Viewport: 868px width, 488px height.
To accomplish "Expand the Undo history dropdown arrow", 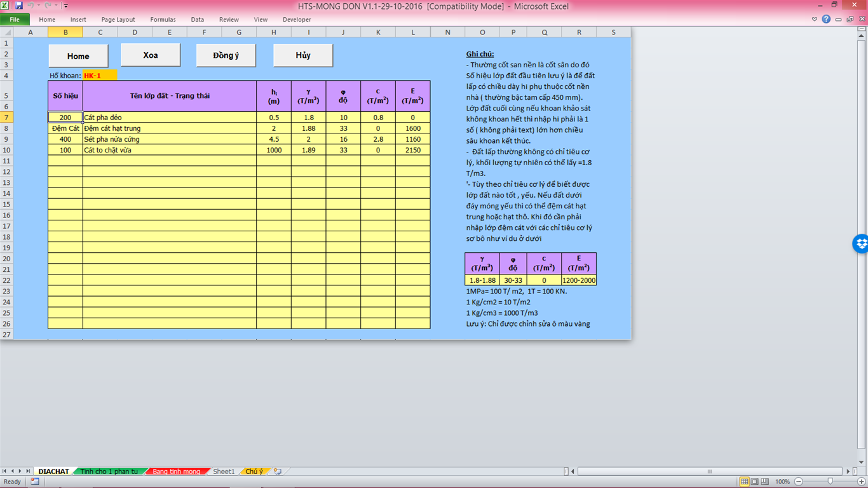I will (x=38, y=6).
